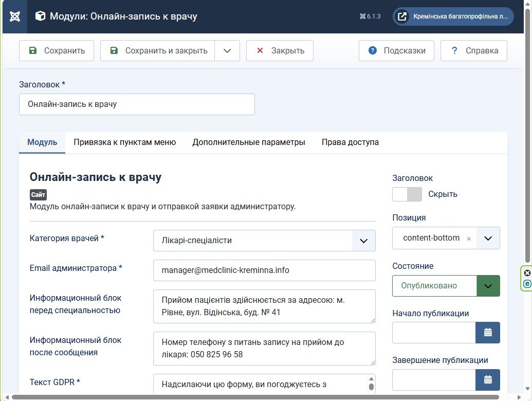Screen dimensions: 532x401
Task: Open the Кремінська багатопрофільна site link
Action: [453, 16]
